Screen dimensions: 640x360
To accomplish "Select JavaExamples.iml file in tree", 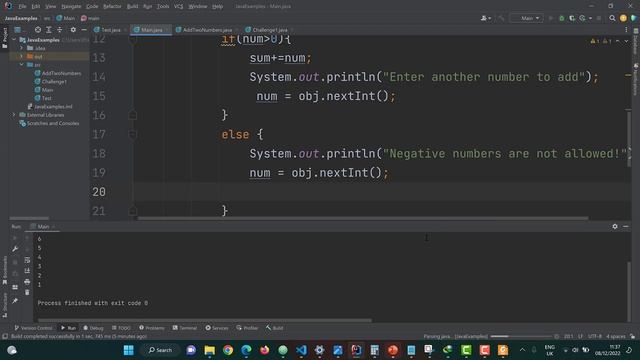I will [50, 107].
